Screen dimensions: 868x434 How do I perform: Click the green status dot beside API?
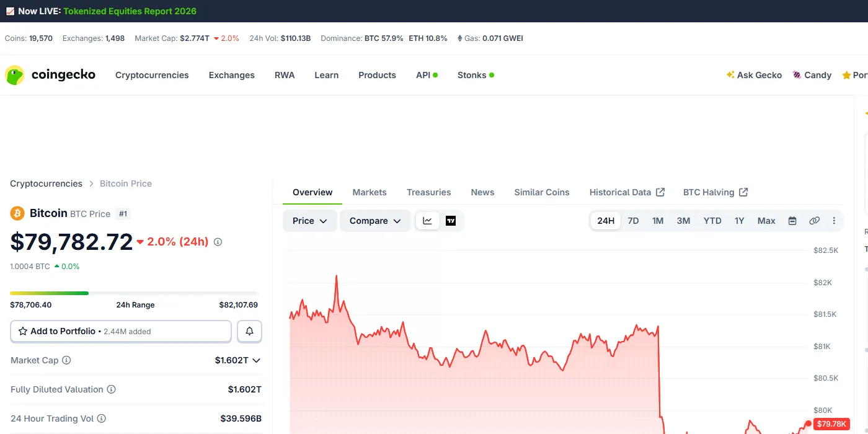click(x=435, y=75)
